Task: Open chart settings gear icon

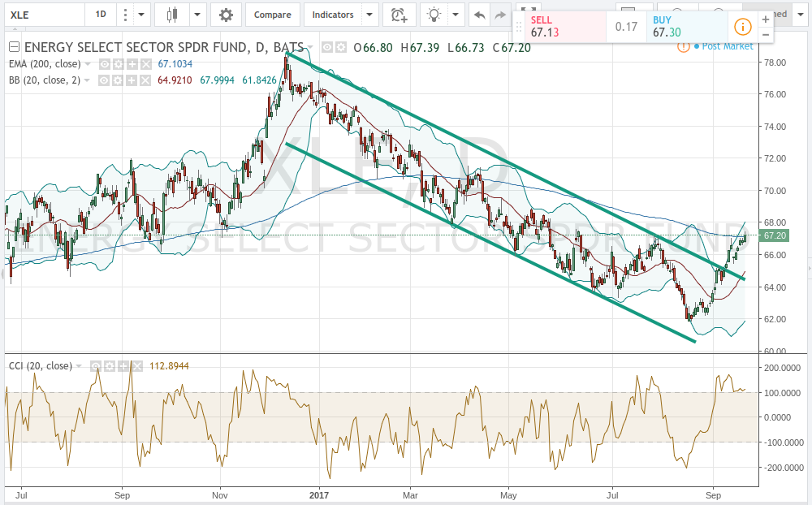Action: [226, 15]
